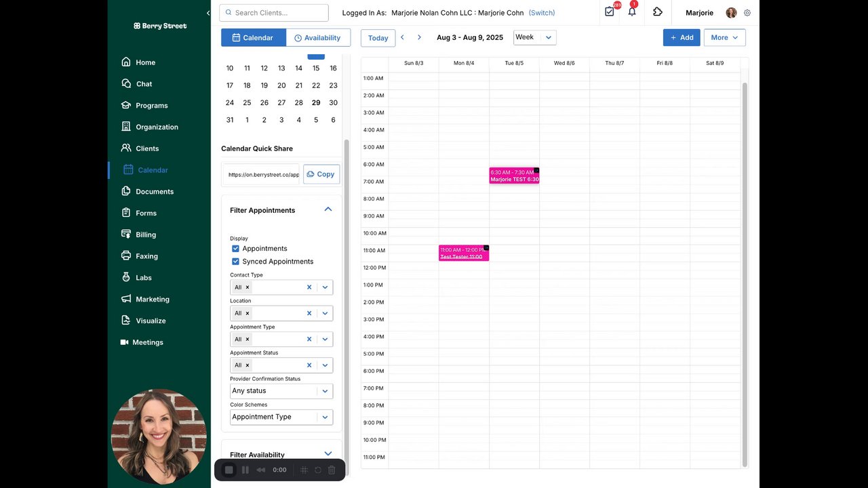Collapse the sidebar with the arrow
Viewport: 868px width, 488px height.
pyautogui.click(x=208, y=13)
